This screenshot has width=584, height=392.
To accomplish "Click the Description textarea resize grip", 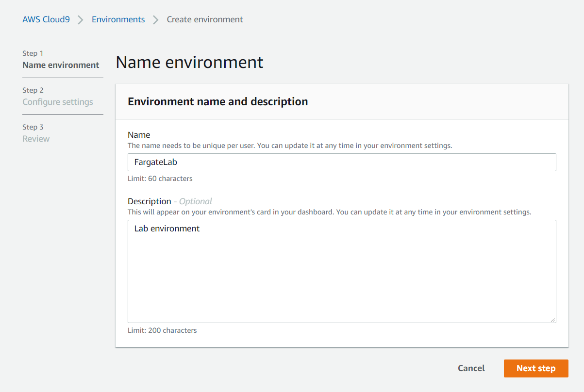I will 553,320.
